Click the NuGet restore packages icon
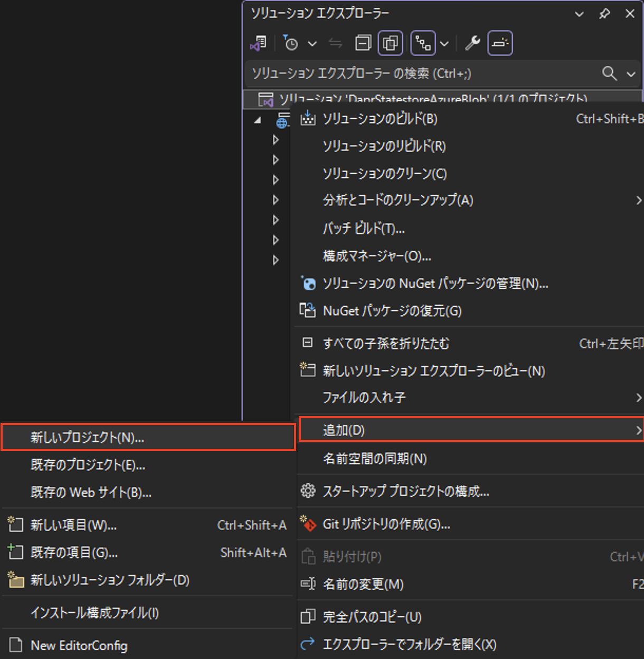The width and height of the screenshot is (644, 659). pos(308,310)
